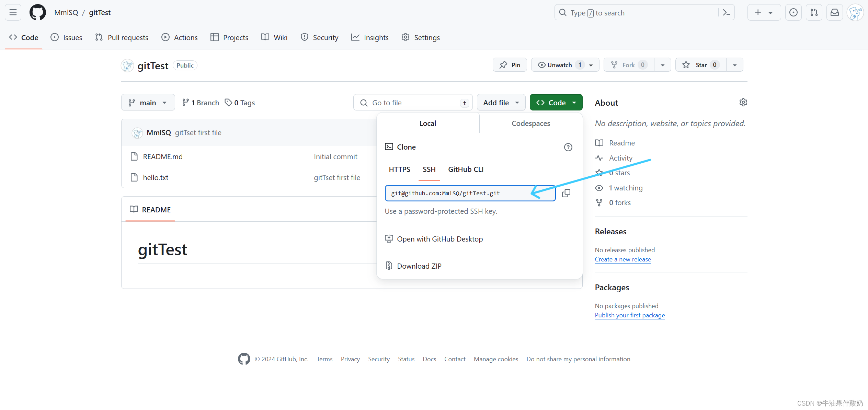Screen dimensions: 868x410
Task: Expand the star lists dropdown arrow
Action: (734, 65)
